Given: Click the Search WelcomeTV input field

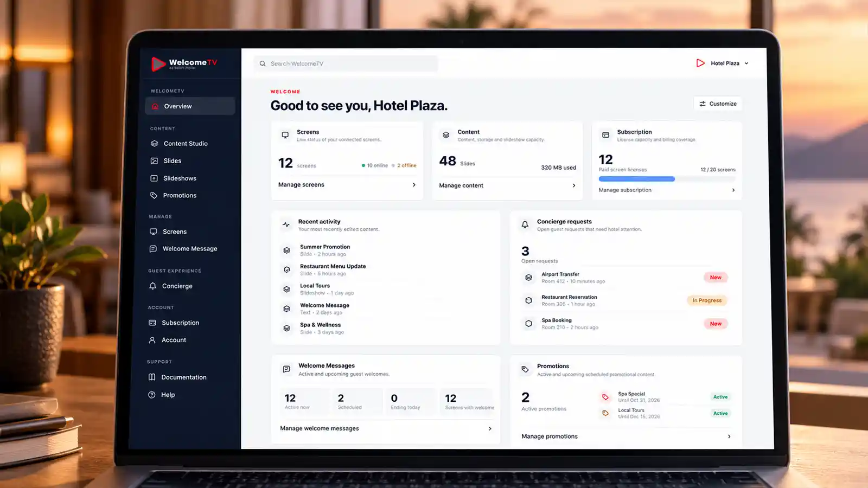Looking at the screenshot, I should (346, 63).
